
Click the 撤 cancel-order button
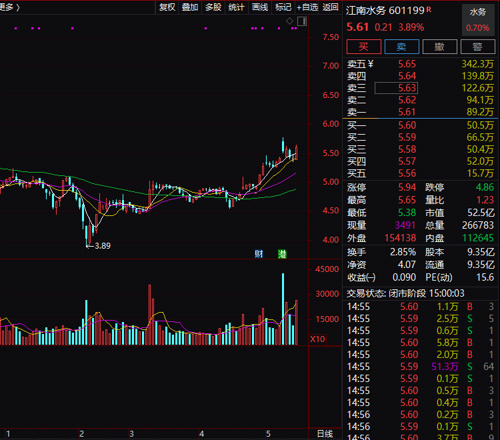pos(440,46)
